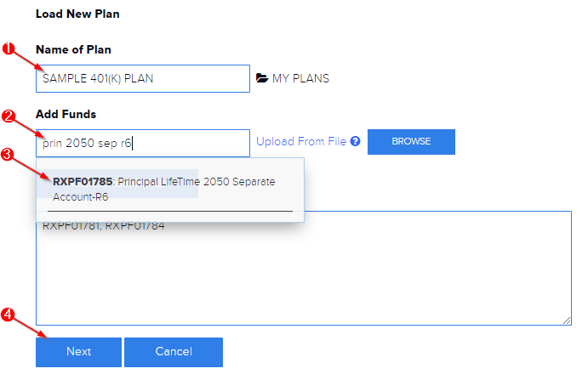Click the red step 3 marker
The image size is (588, 380).
pyautogui.click(x=9, y=154)
